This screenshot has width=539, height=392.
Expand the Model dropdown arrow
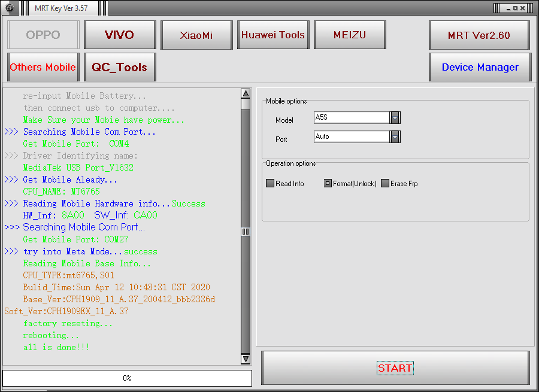click(x=395, y=118)
